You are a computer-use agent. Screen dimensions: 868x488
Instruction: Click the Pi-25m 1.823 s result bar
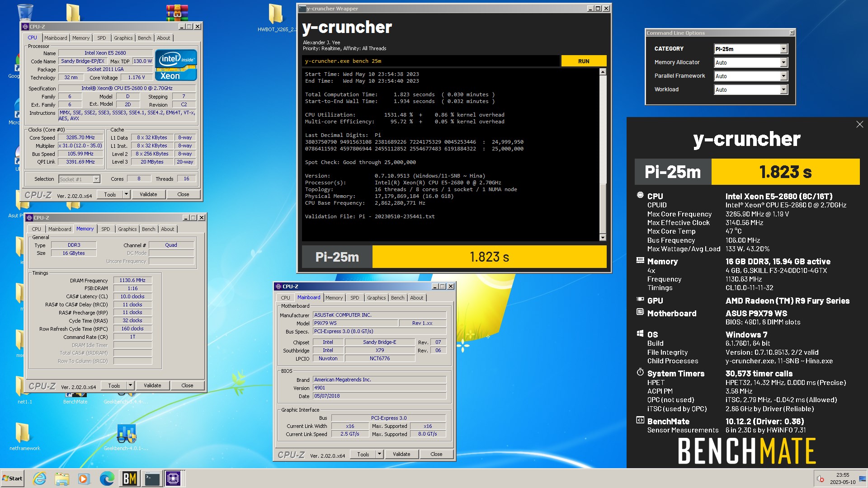[x=454, y=257]
